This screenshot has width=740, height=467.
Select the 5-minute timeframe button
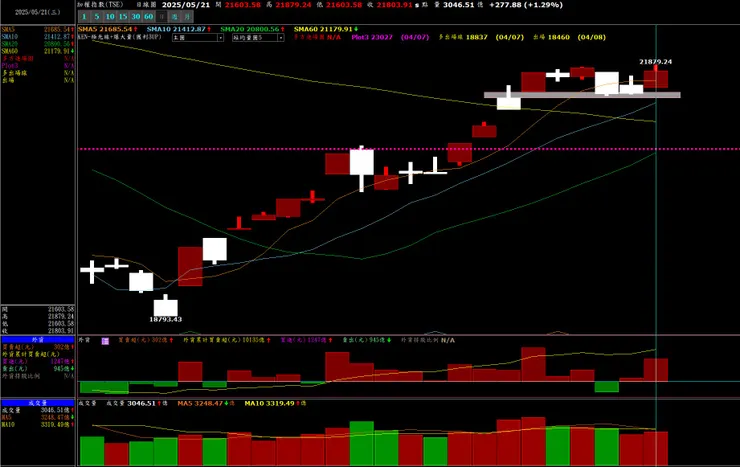point(97,17)
